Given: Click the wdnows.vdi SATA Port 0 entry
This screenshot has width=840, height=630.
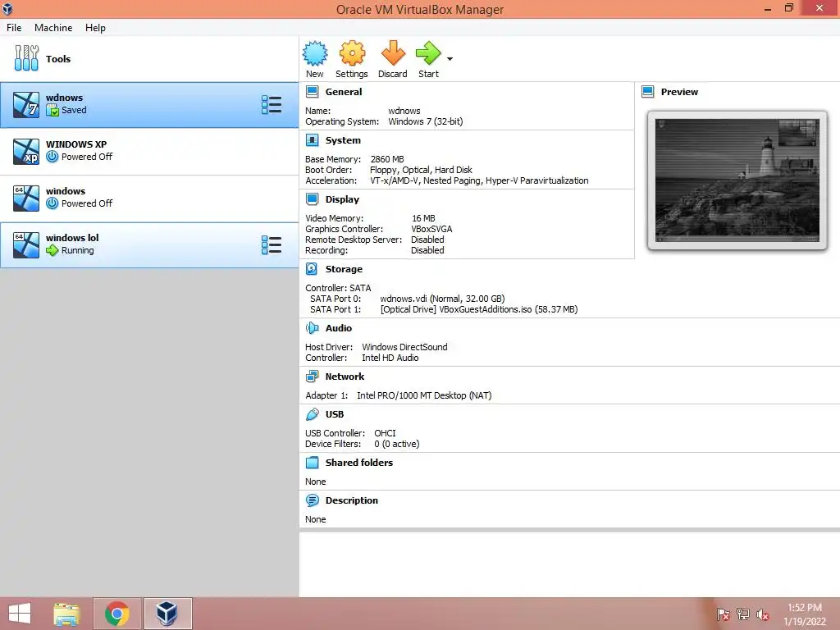Looking at the screenshot, I should 442,299.
